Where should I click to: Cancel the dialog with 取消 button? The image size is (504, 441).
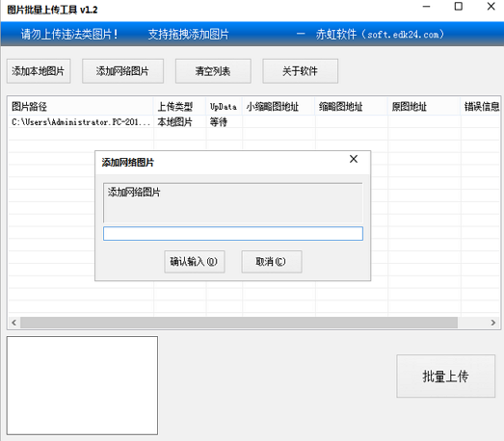click(x=272, y=262)
